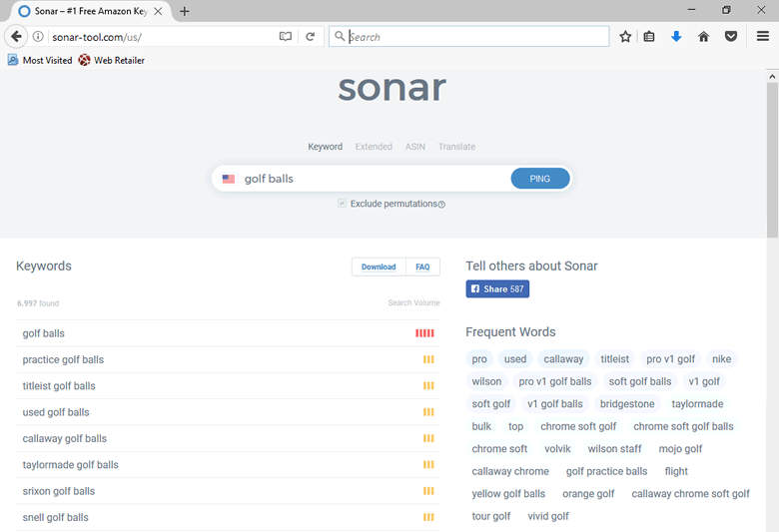
Task: Open the Pocket icon in toolbar
Action: 731,37
